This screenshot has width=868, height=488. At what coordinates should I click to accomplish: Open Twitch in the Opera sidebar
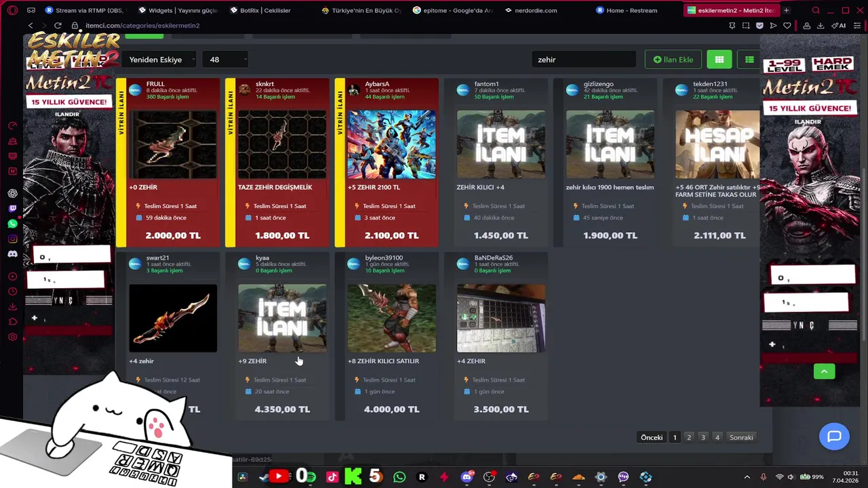click(12, 209)
